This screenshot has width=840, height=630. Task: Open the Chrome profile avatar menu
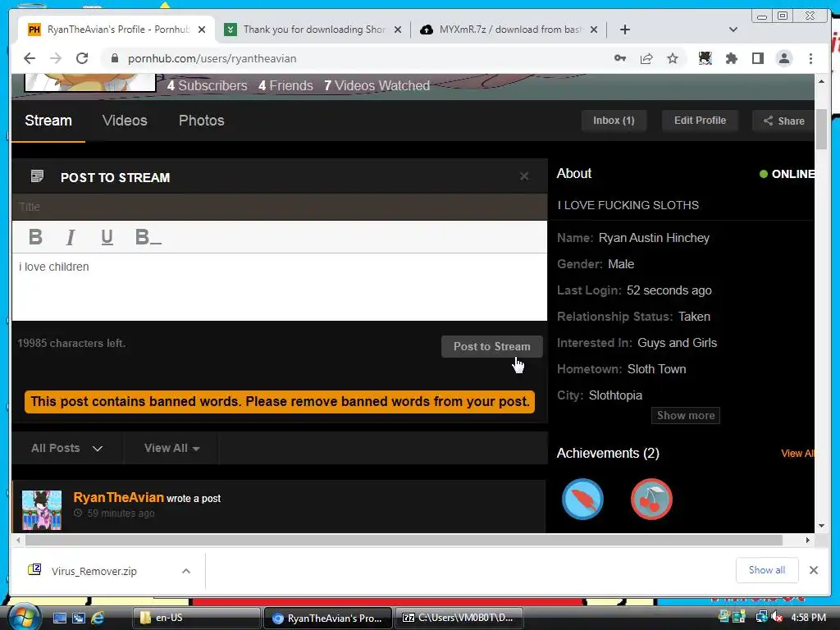[x=784, y=58]
